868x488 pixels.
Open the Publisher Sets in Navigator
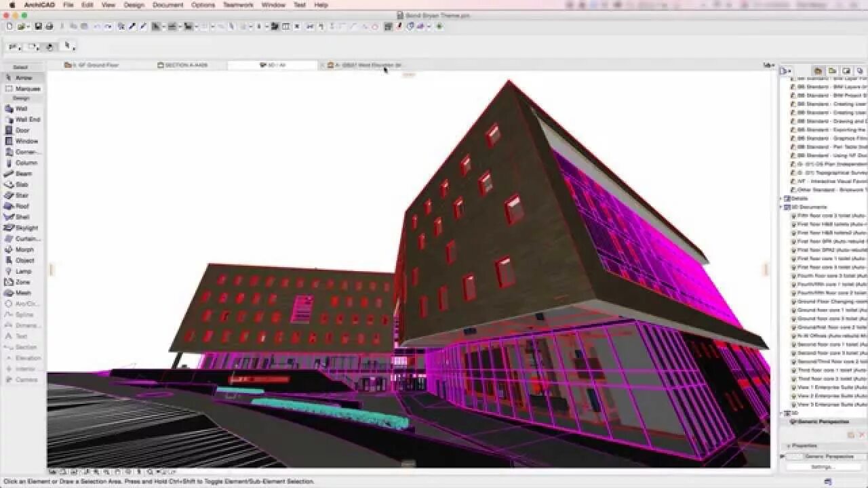click(860, 70)
